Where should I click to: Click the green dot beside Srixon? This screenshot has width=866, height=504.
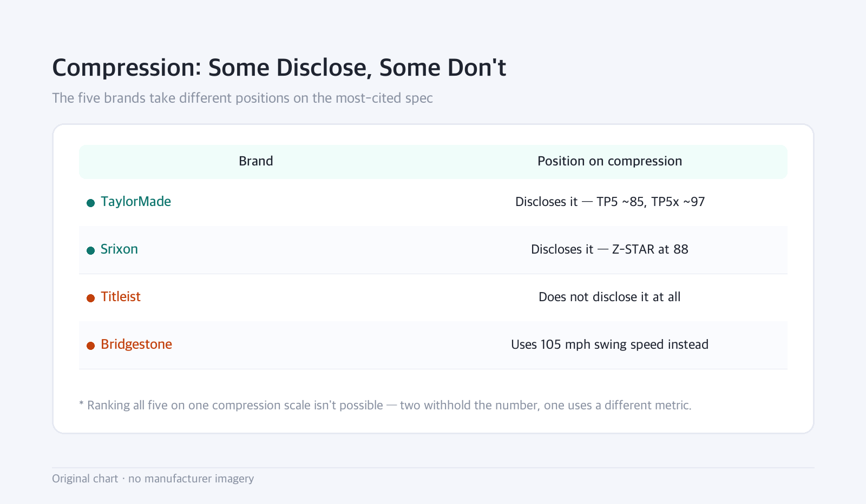(x=91, y=250)
